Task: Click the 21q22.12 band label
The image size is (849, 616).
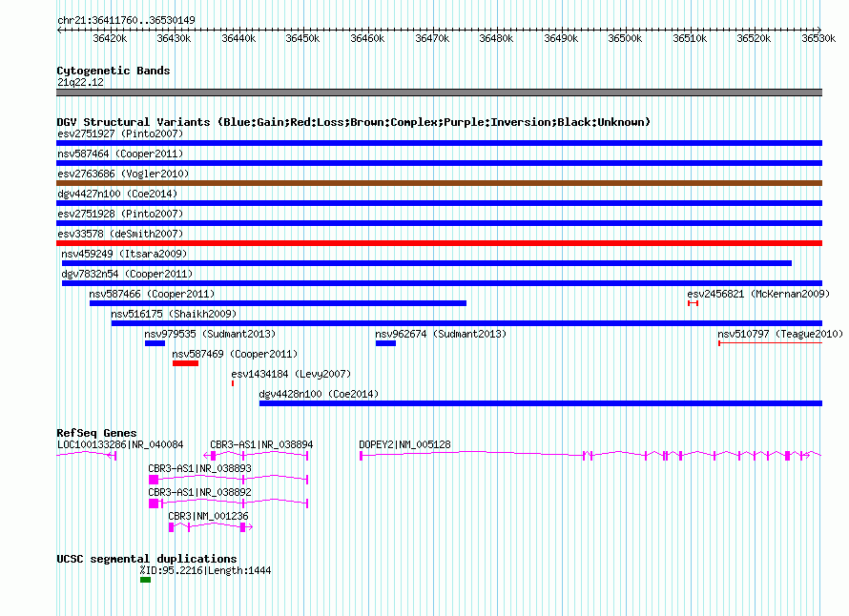Action: click(80, 82)
